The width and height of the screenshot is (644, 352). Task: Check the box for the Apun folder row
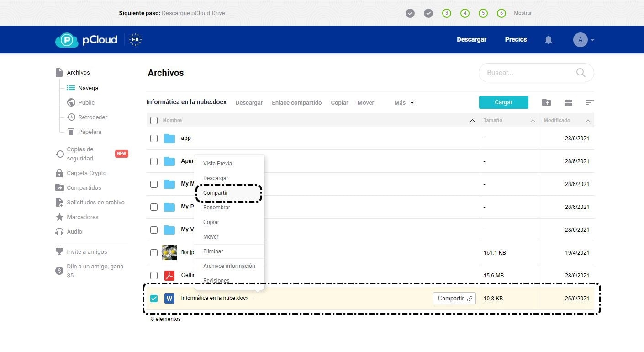click(154, 161)
